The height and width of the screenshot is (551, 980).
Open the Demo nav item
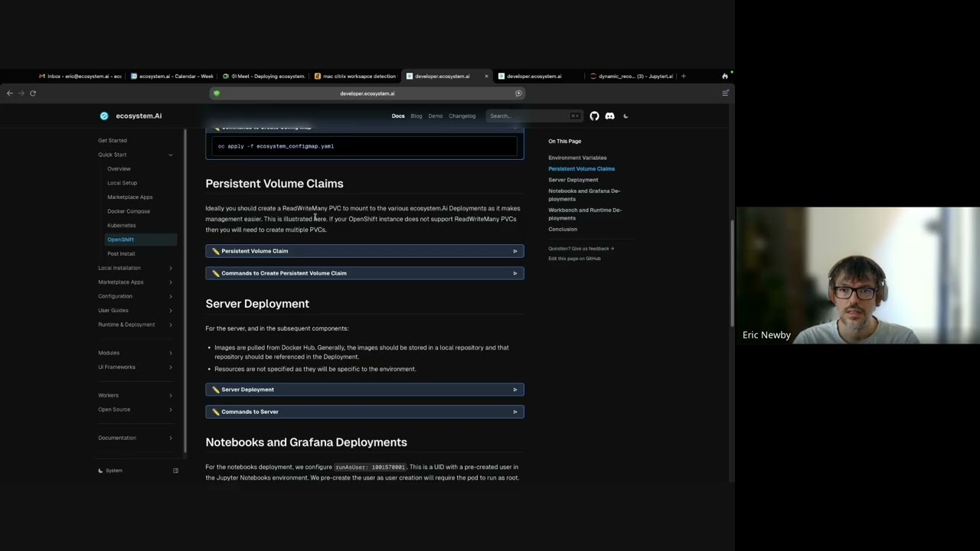(435, 116)
